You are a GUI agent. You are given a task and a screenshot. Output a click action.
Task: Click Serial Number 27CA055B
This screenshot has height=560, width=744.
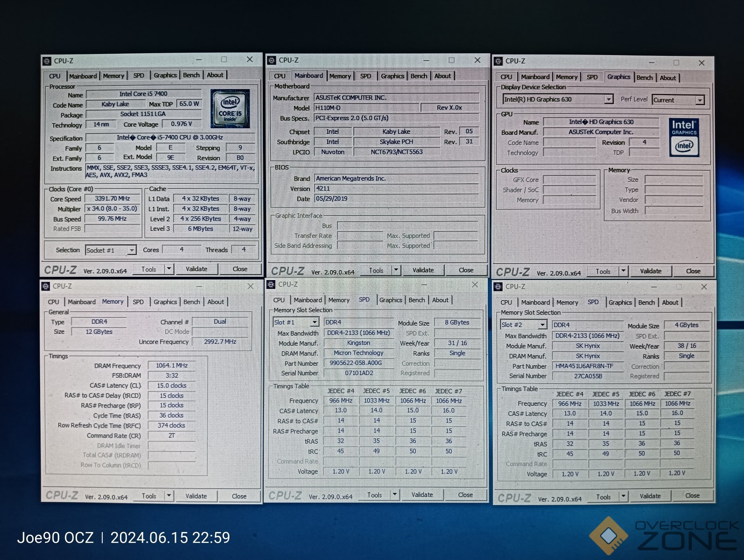(588, 376)
